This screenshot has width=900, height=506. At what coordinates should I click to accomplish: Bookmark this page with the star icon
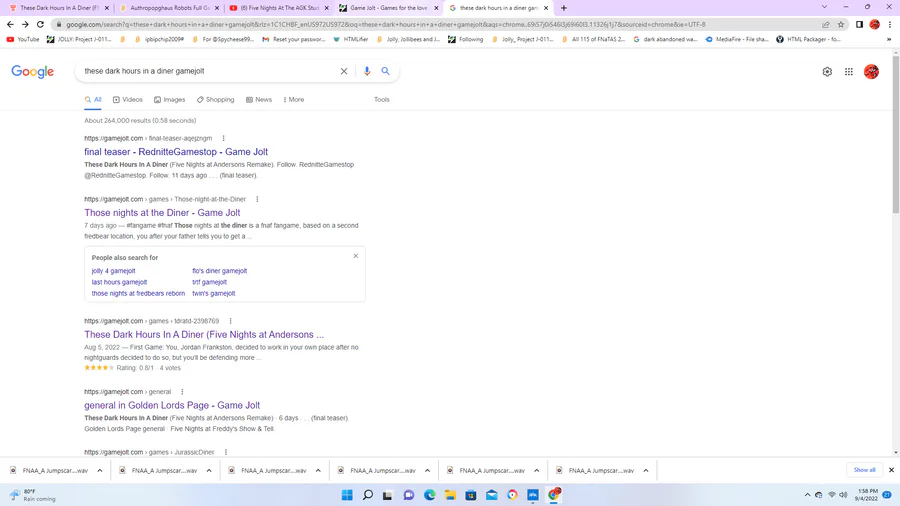click(x=841, y=24)
